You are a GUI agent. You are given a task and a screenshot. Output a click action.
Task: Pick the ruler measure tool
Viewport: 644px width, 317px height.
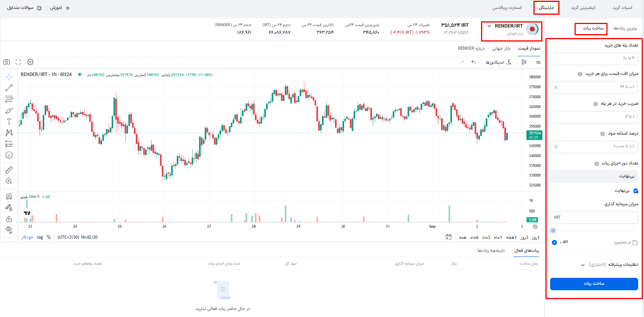[9, 170]
